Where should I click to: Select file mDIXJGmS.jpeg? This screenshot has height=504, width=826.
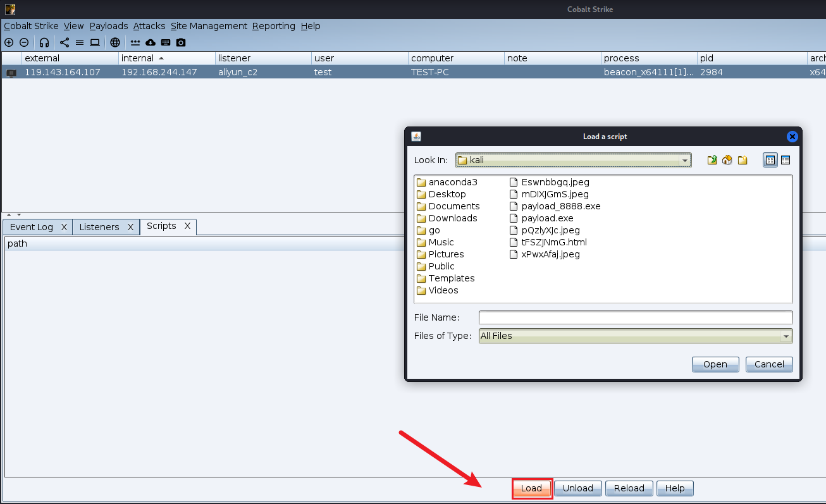pyautogui.click(x=549, y=194)
